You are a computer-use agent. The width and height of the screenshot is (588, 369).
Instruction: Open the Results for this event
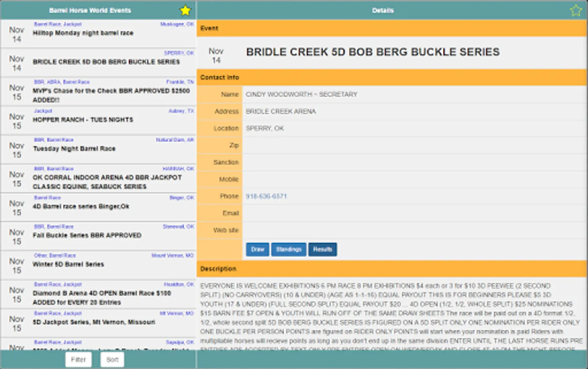323,249
